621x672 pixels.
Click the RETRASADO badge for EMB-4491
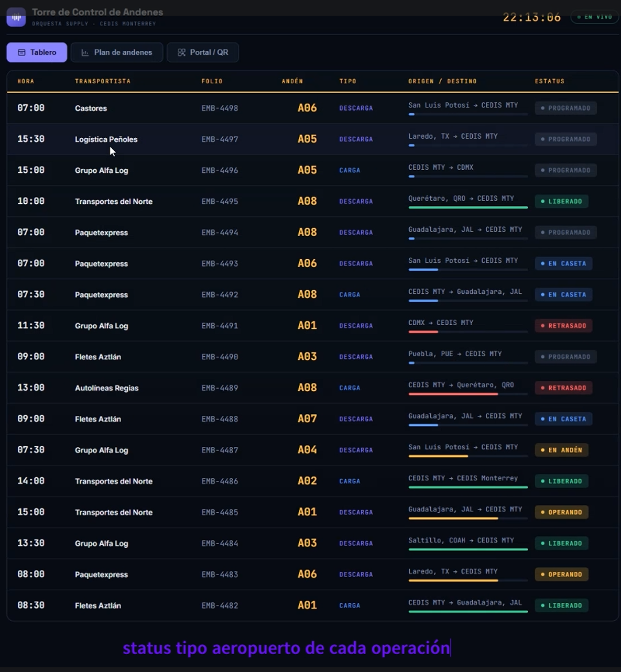(563, 326)
